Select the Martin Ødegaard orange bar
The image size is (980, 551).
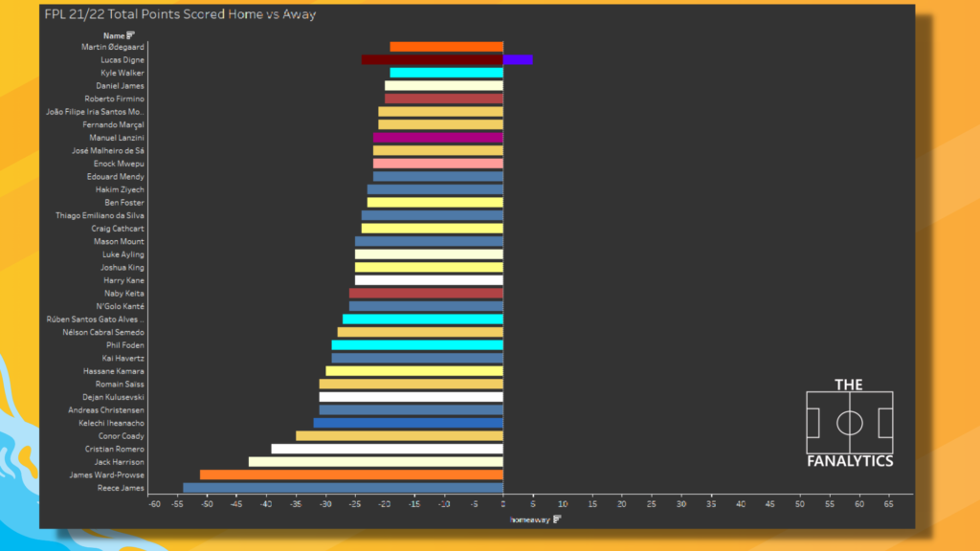click(x=446, y=47)
